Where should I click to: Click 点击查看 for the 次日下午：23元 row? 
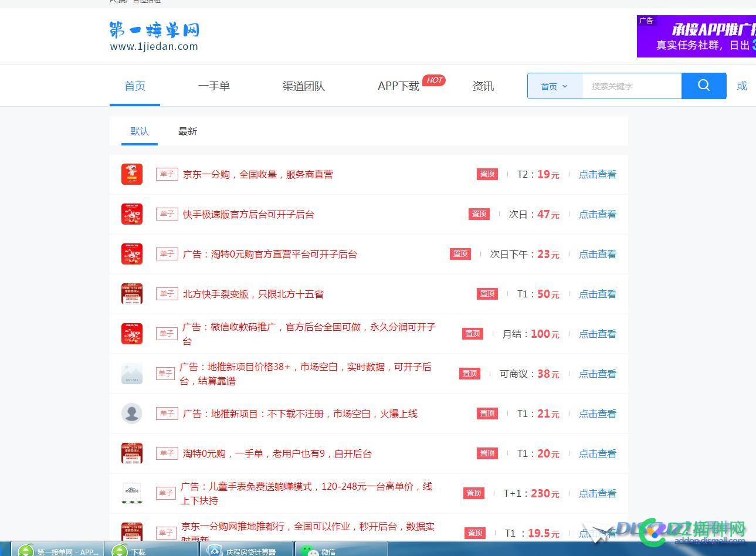tap(598, 254)
